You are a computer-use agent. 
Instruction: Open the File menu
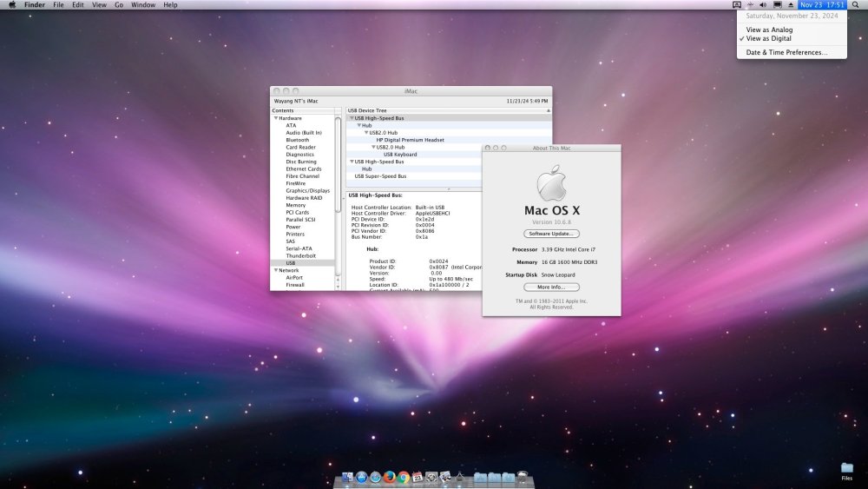click(x=58, y=4)
